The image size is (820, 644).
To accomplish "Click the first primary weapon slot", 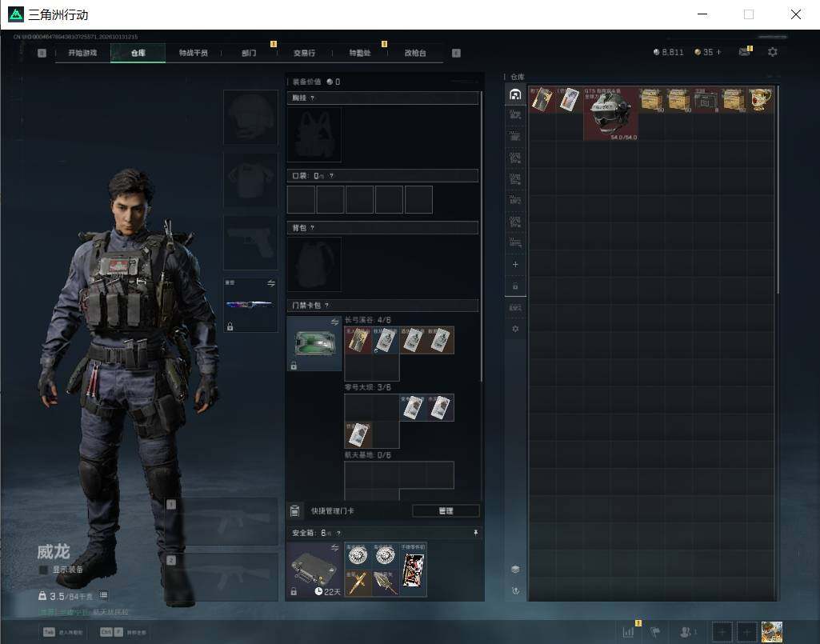I will [x=223, y=521].
